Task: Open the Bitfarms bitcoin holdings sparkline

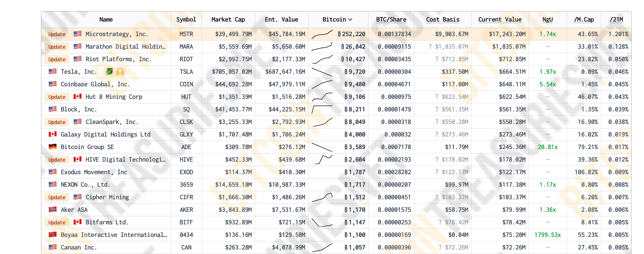Action: 322,222
